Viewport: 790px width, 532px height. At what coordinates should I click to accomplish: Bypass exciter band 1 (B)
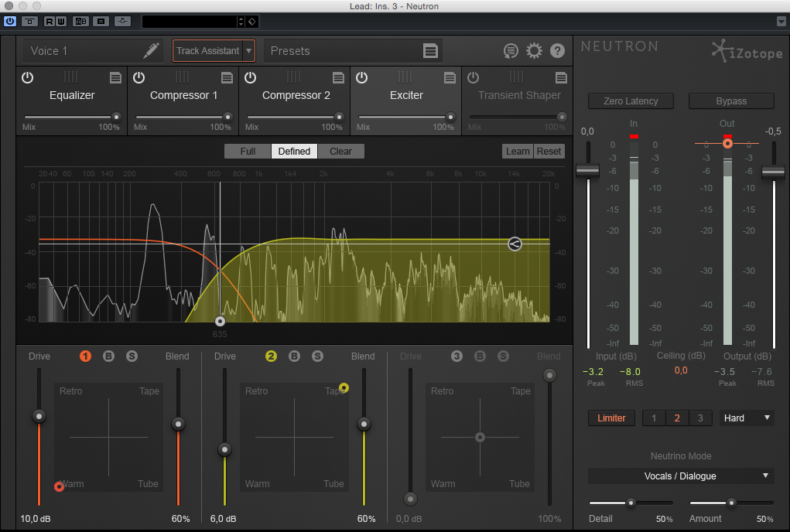pos(108,356)
